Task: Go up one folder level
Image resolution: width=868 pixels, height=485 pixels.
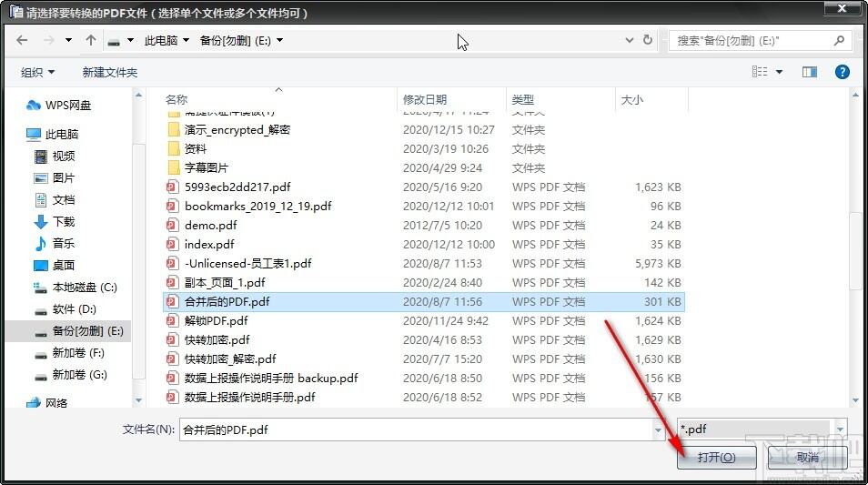Action: [x=91, y=40]
